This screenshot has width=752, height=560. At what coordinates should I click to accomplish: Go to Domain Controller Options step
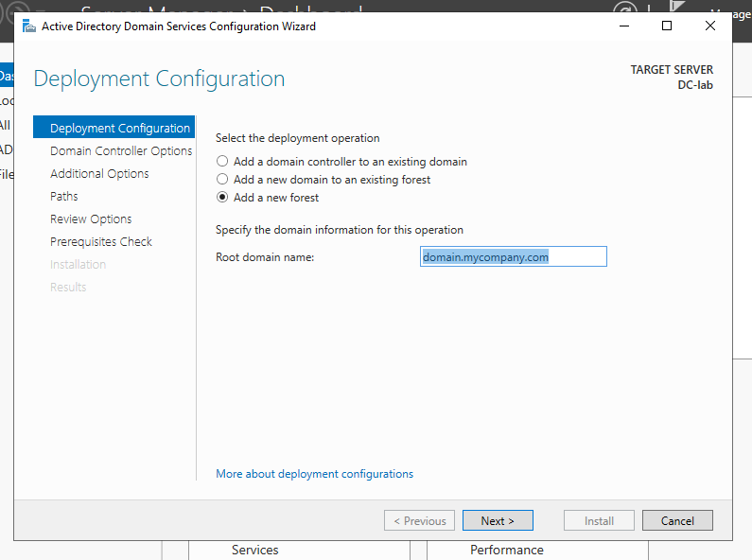click(121, 151)
